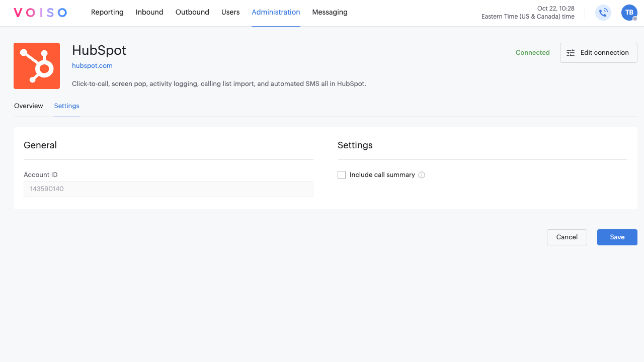644x362 pixels.
Task: Click the General section heading
Action: (40, 145)
